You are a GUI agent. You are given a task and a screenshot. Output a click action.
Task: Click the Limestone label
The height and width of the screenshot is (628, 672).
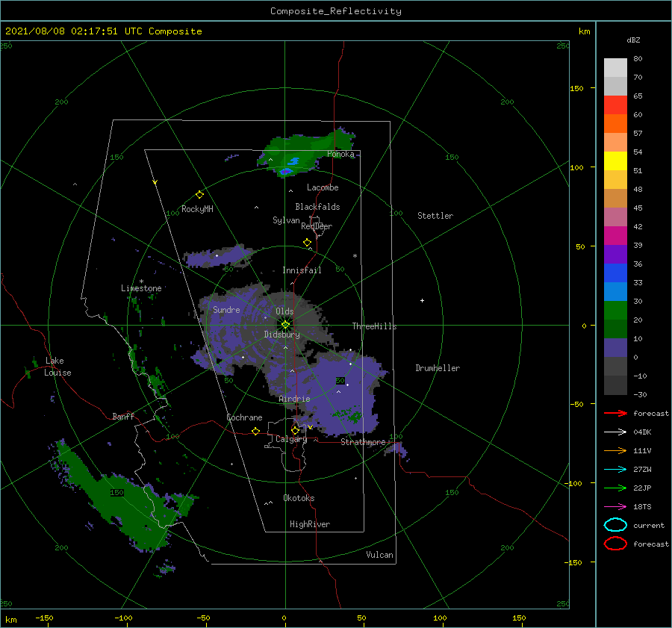pos(141,288)
